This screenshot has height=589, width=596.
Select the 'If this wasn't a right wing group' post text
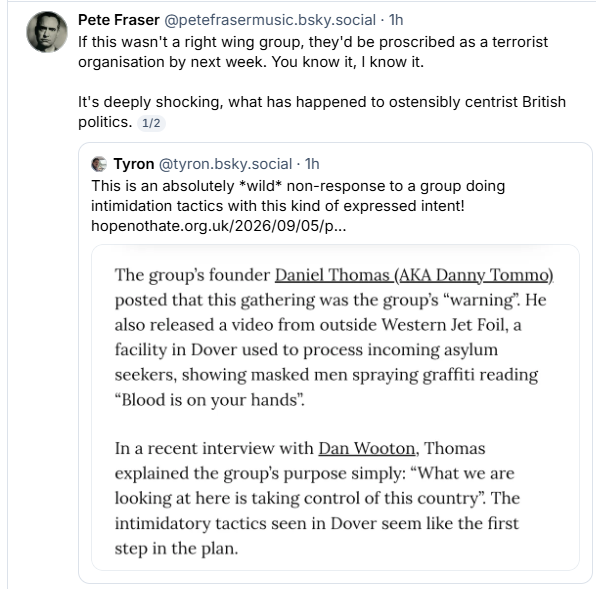(x=313, y=52)
